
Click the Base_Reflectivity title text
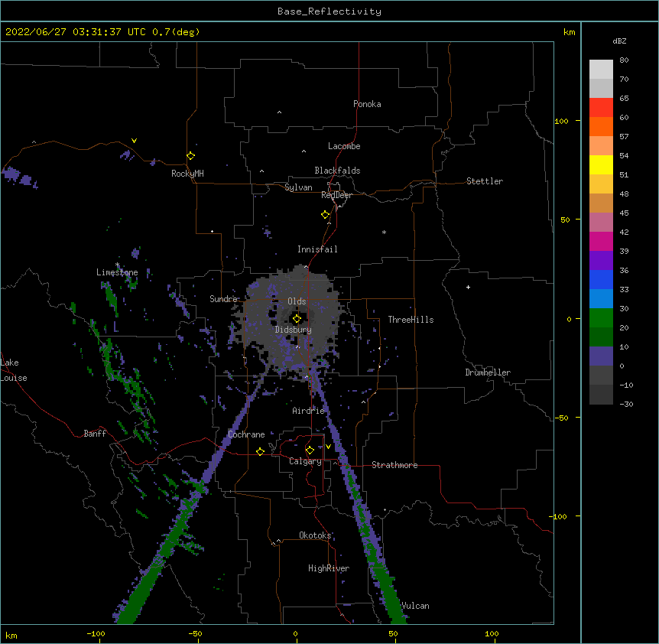pyautogui.click(x=329, y=11)
